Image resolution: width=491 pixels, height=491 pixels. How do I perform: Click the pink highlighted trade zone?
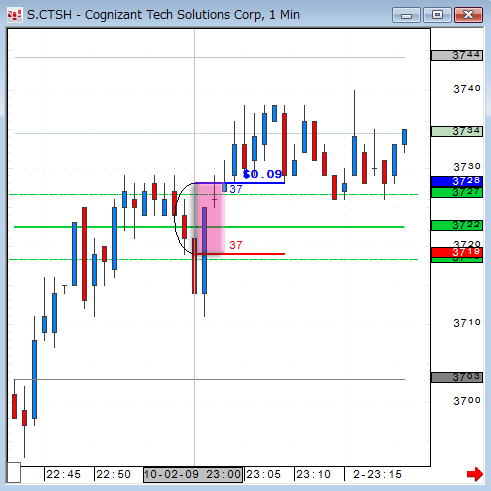[209, 218]
